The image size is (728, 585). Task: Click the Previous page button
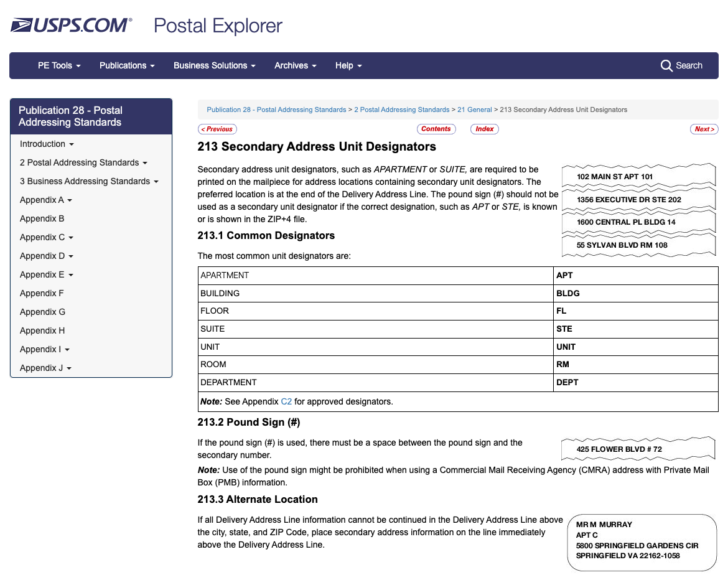click(217, 129)
